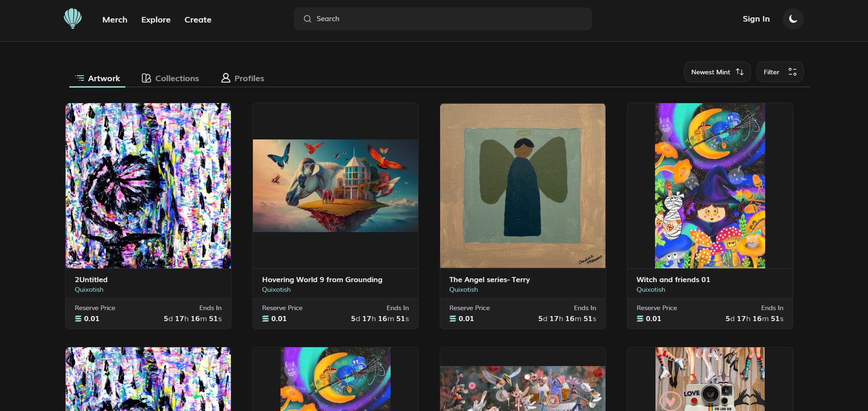Open the Explore menu

156,20
